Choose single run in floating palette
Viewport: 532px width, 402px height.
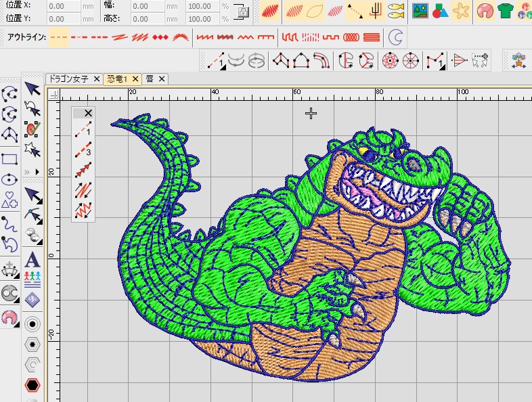[83, 129]
